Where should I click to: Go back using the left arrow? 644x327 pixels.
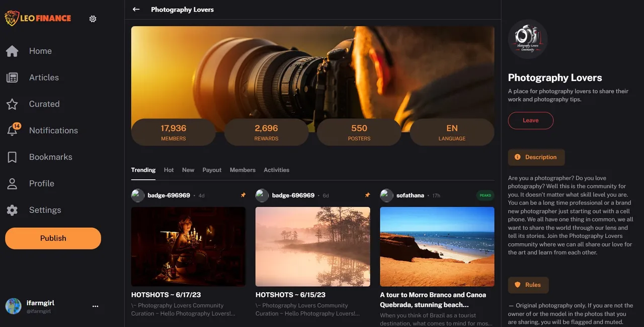point(136,9)
